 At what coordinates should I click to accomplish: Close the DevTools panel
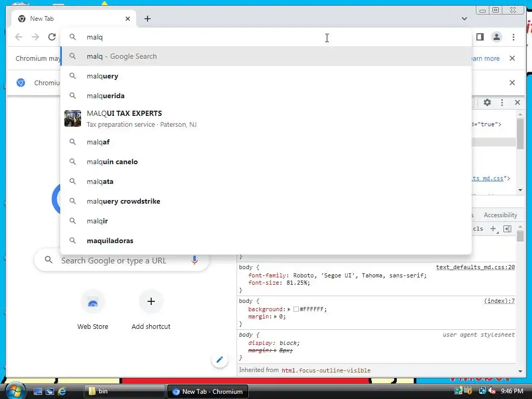[x=517, y=102]
